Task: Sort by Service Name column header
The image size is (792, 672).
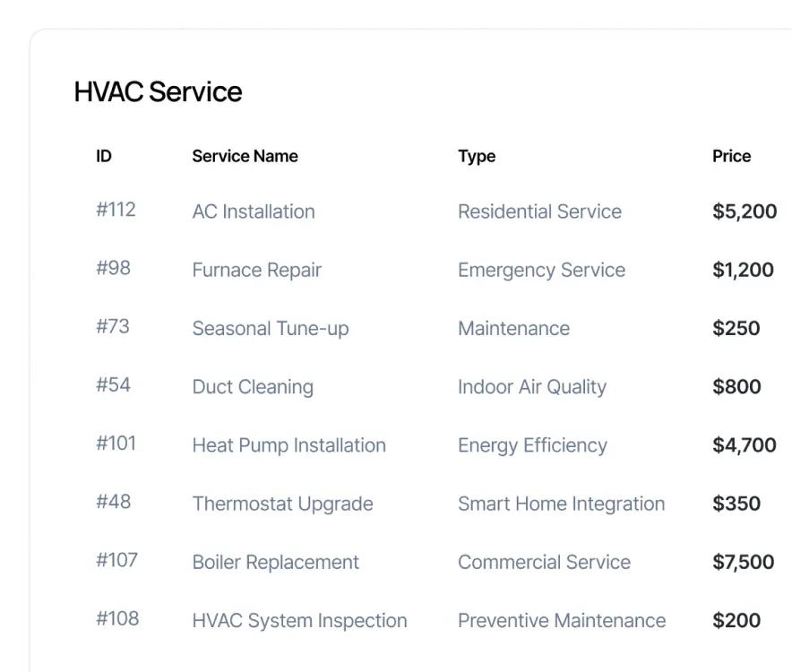Action: 245,156
